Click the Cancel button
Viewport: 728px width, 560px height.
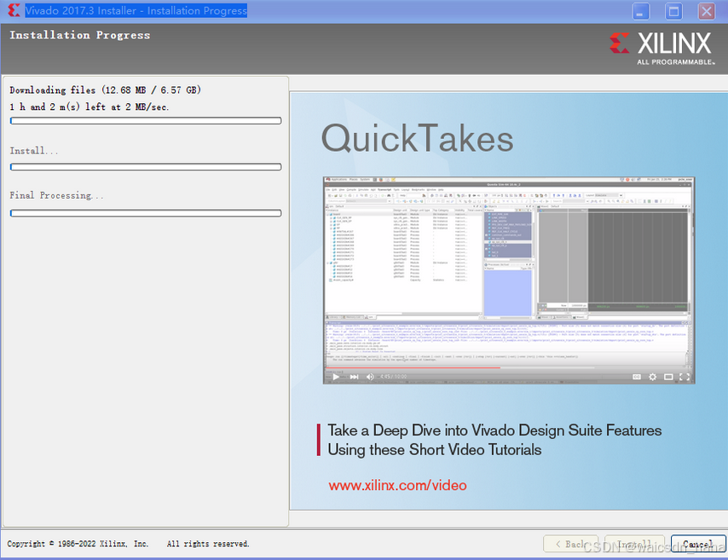point(698,544)
